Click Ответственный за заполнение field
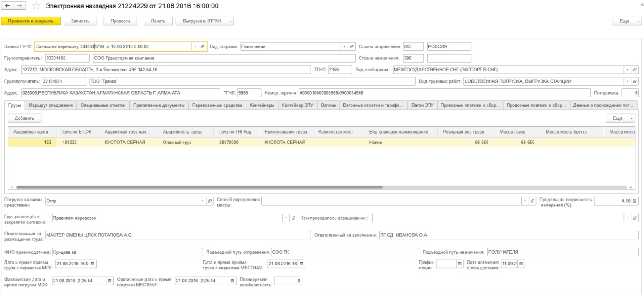 point(508,235)
